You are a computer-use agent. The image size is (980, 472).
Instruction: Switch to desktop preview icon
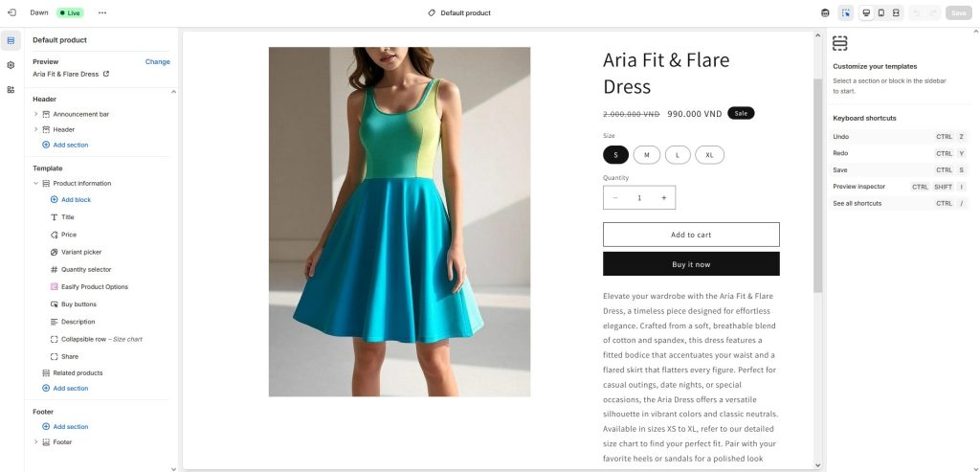coord(866,12)
